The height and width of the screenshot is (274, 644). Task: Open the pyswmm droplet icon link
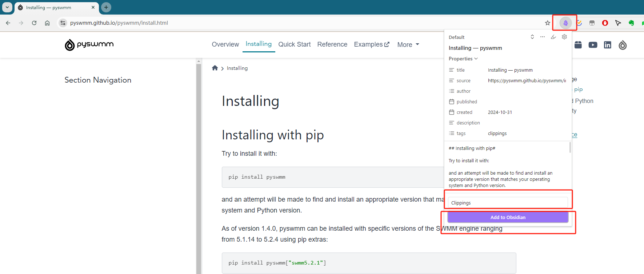623,45
